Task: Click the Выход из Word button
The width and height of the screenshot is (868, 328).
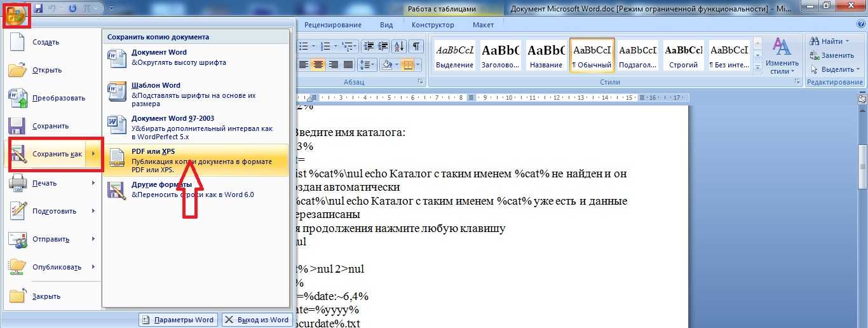Action: (x=257, y=320)
